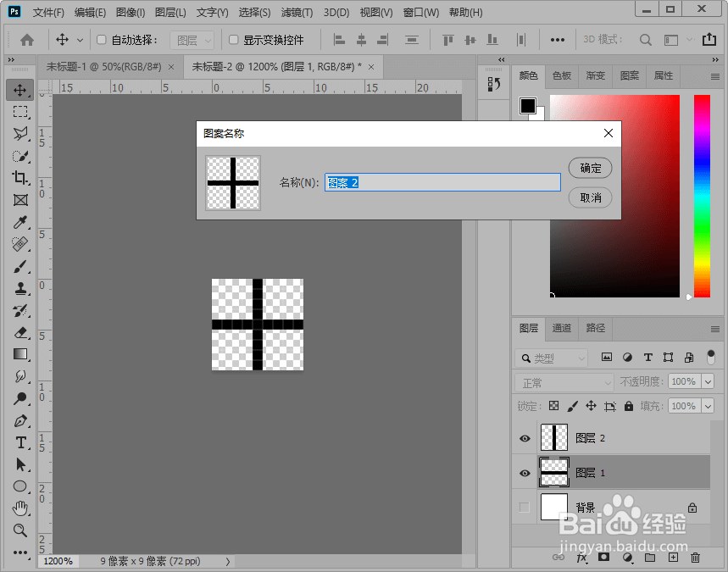Image resolution: width=728 pixels, height=572 pixels.
Task: Select the Rectangular Marquee tool
Action: coord(20,112)
